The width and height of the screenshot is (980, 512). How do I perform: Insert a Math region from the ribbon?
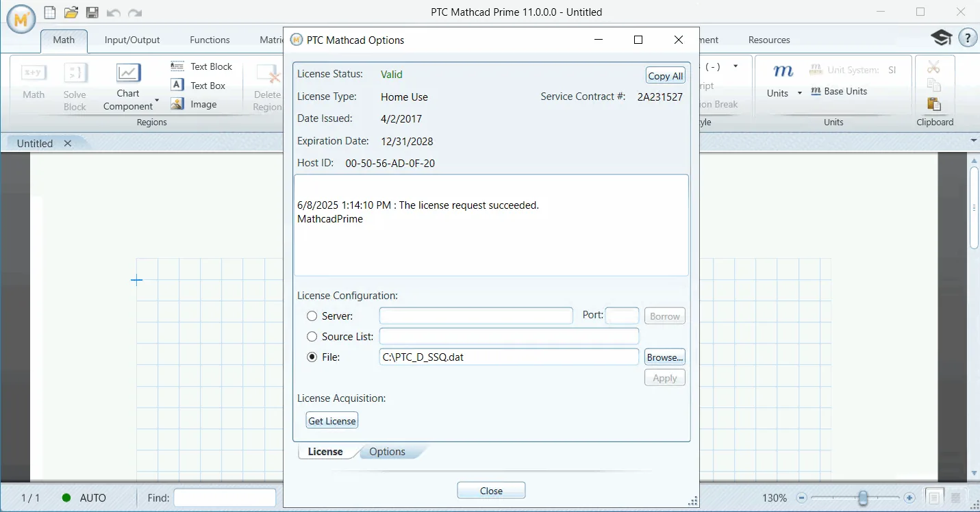coord(34,81)
